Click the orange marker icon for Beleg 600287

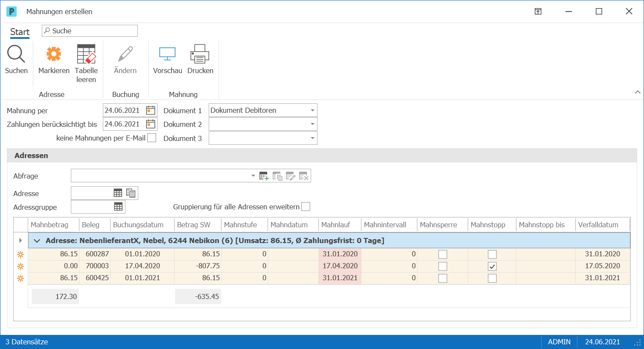20,254
